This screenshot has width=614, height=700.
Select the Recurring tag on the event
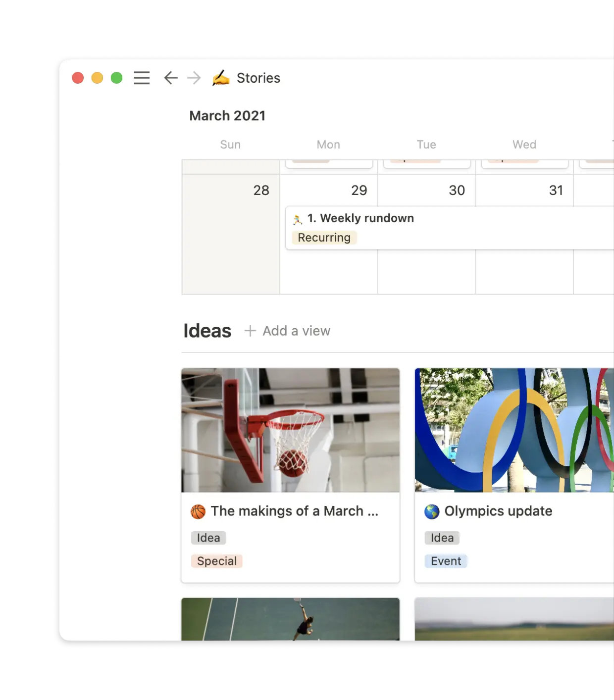click(x=324, y=238)
